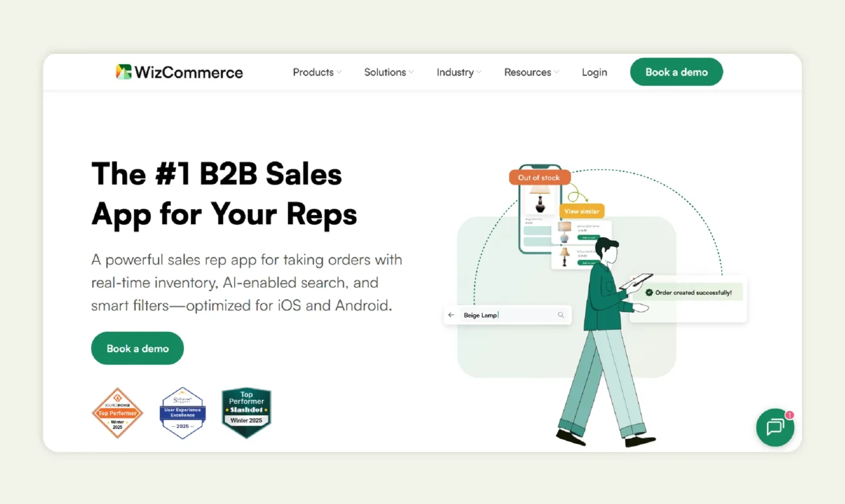
Task: Click the Out of stock tag on the phone
Action: click(539, 177)
